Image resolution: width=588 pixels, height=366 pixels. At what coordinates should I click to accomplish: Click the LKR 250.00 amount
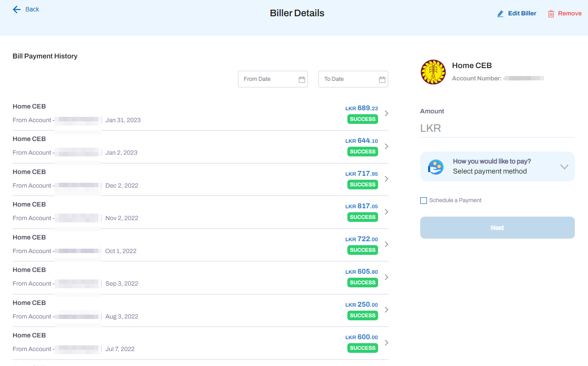(x=361, y=304)
